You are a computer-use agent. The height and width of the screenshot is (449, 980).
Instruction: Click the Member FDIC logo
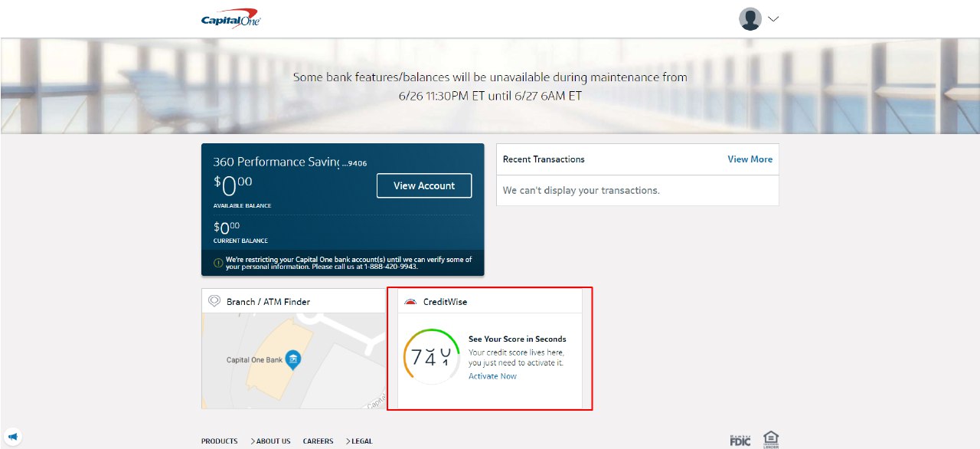click(740, 440)
